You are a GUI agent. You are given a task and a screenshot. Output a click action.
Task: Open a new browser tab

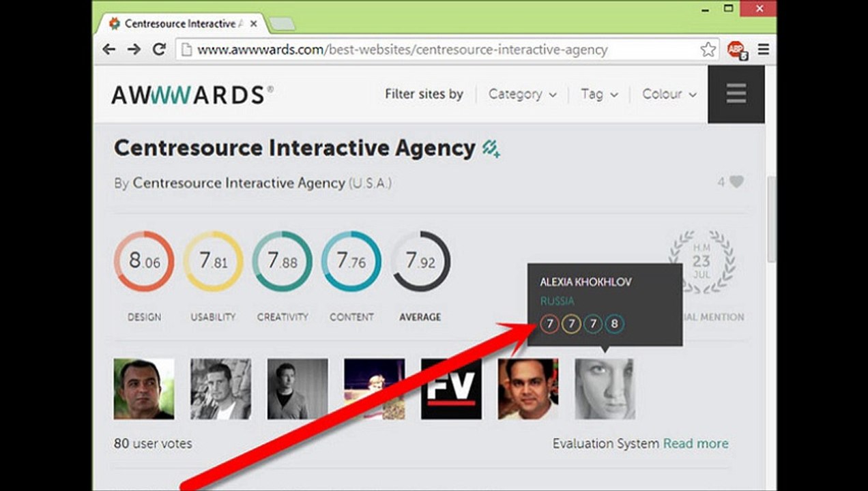[282, 24]
